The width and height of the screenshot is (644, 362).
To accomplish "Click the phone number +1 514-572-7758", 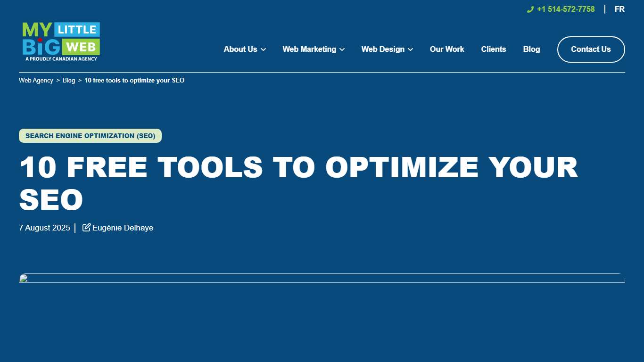I will pyautogui.click(x=565, y=9).
